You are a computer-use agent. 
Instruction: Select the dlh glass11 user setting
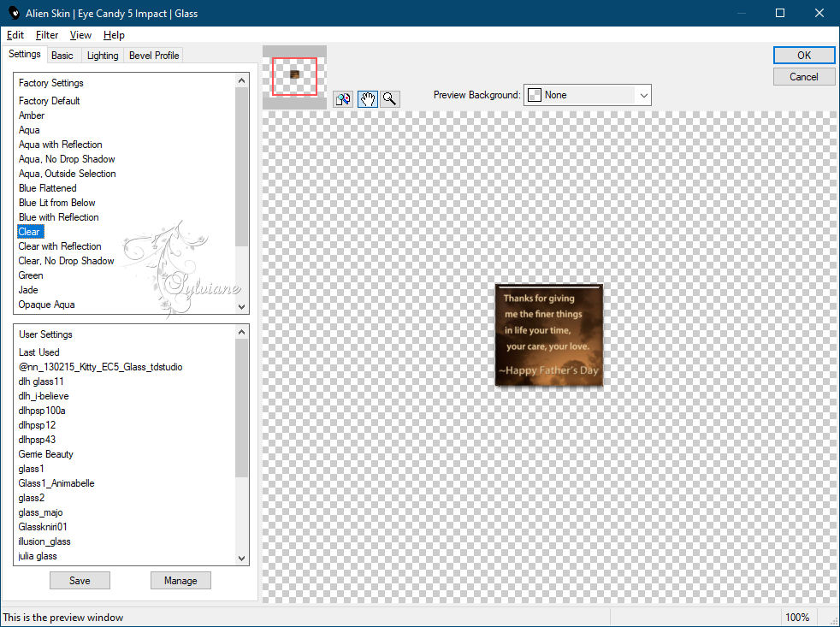click(41, 381)
